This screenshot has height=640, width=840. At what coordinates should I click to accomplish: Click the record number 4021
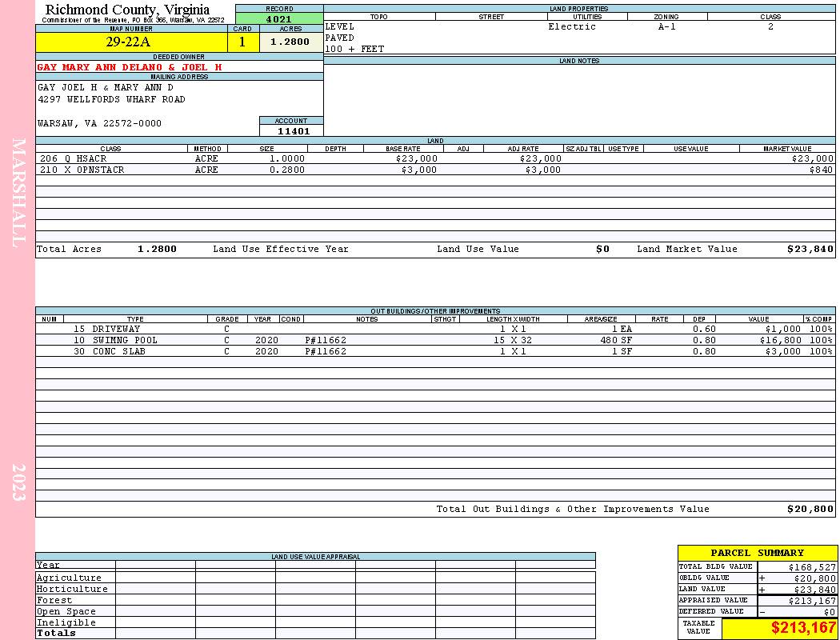click(x=279, y=19)
